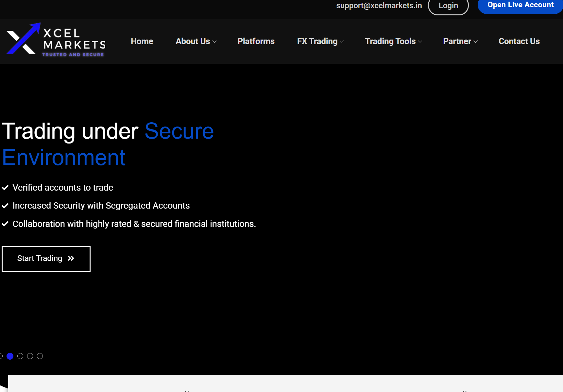The height and width of the screenshot is (392, 563).
Task: Select the carousel dot right after the blue one
Action: pyautogui.click(x=20, y=356)
